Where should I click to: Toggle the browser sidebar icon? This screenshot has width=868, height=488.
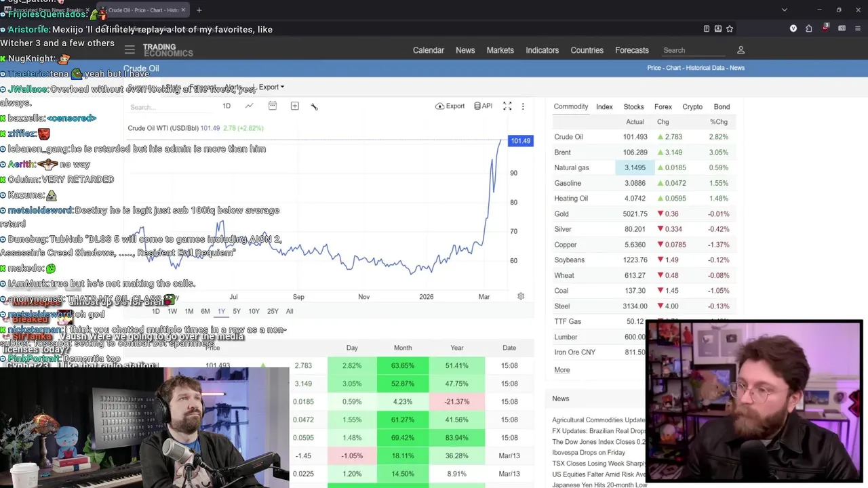[842, 28]
